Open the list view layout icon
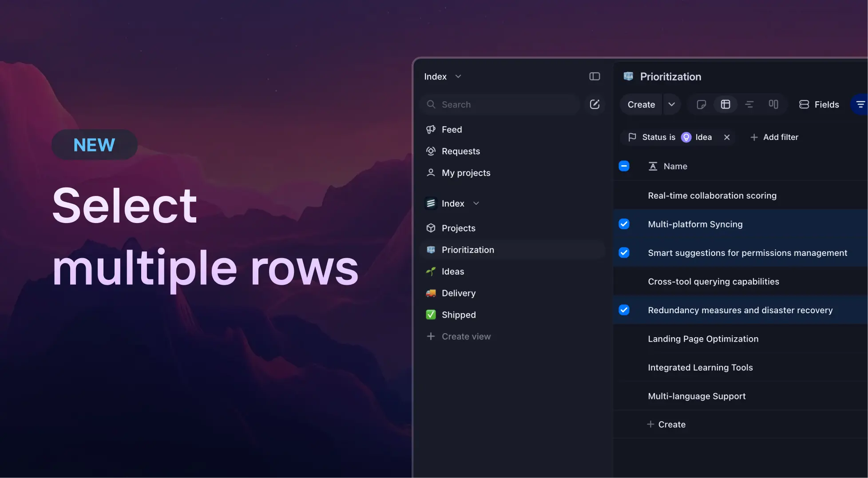The image size is (868, 478). coord(749,104)
